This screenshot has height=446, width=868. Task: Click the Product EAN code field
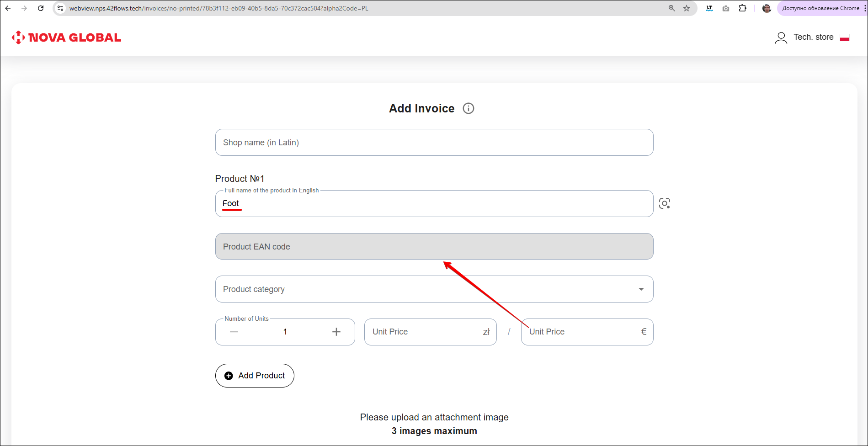pyautogui.click(x=434, y=247)
